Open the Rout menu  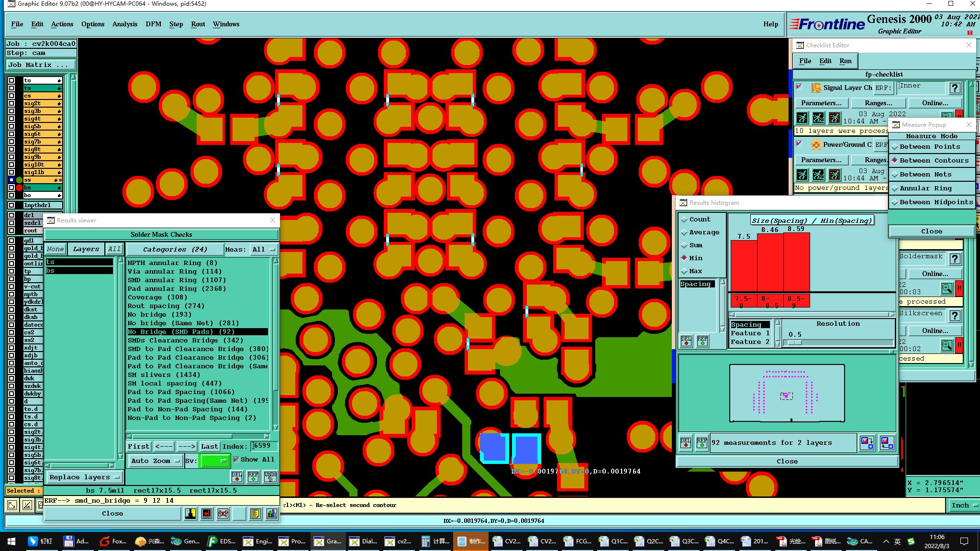pyautogui.click(x=198, y=24)
